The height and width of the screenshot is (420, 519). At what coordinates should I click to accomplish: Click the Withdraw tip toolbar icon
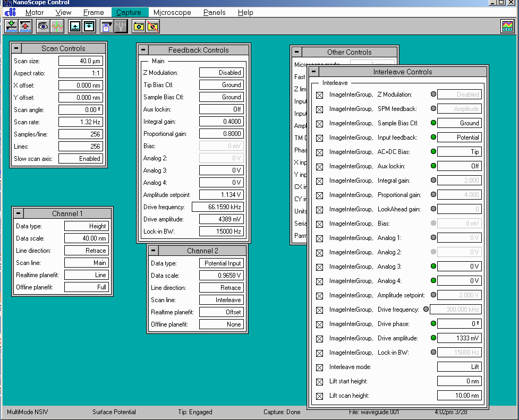[x=25, y=27]
